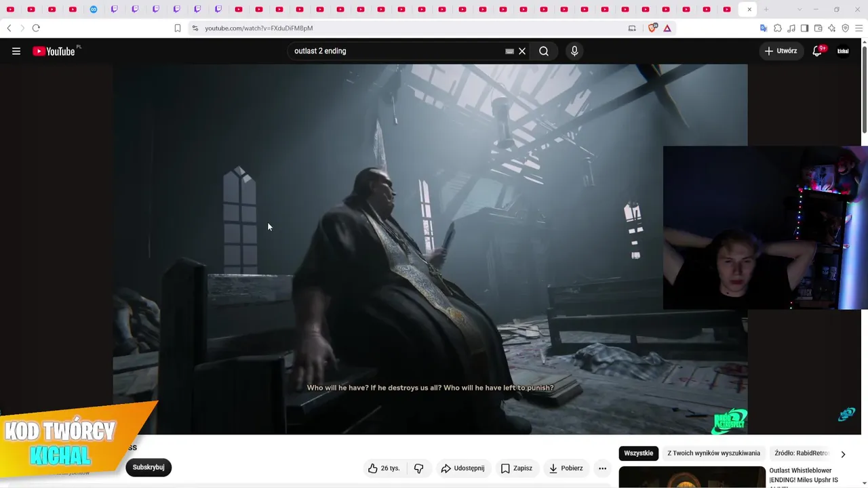Select 'Z Twoich wyników wyszukiwania' chip

pyautogui.click(x=713, y=453)
